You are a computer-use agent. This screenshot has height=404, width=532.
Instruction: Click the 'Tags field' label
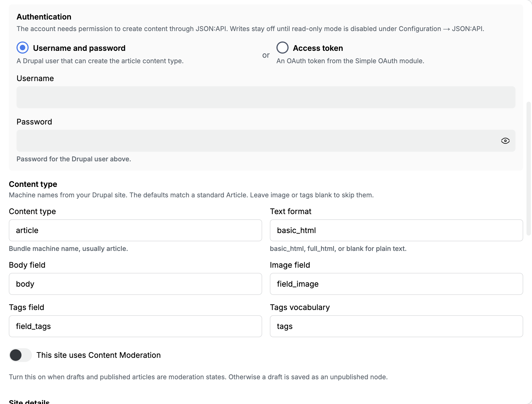click(x=26, y=307)
